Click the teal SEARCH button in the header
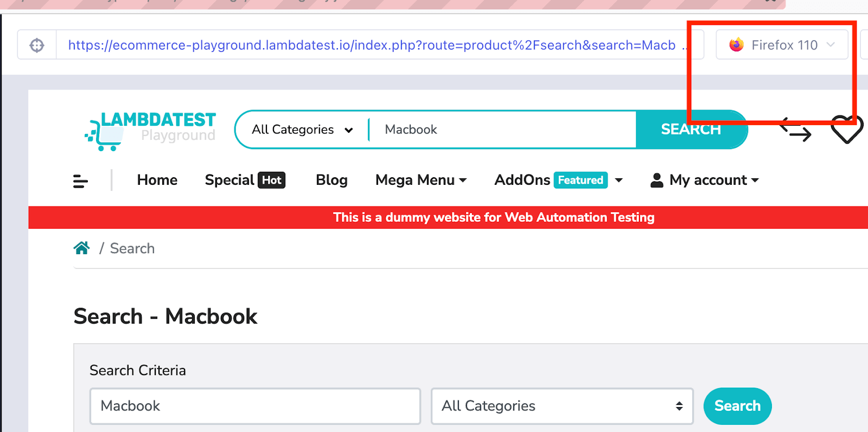The width and height of the screenshot is (868, 432). [691, 130]
